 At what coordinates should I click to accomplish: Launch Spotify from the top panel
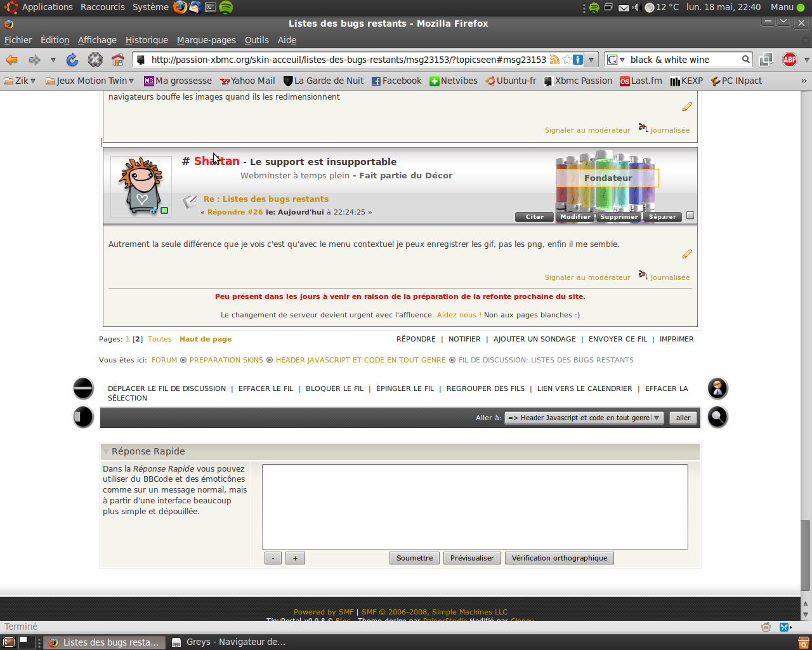(226, 8)
